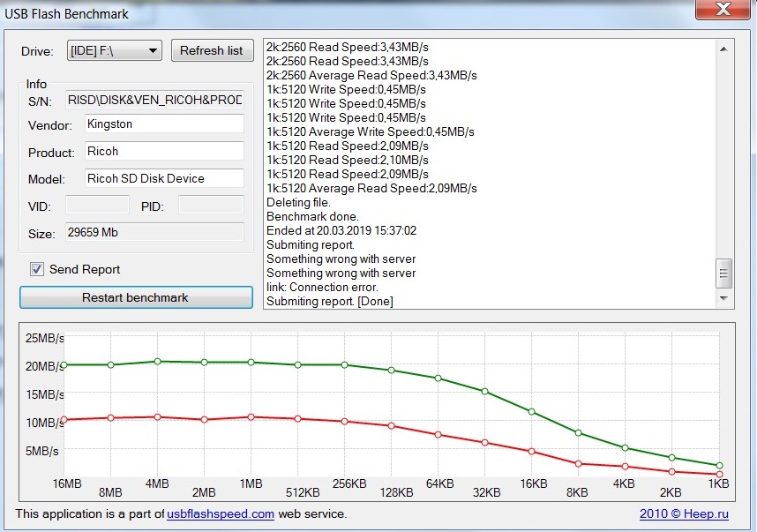Click the empty VID field
Screen dimensions: 757x532
tap(98, 206)
